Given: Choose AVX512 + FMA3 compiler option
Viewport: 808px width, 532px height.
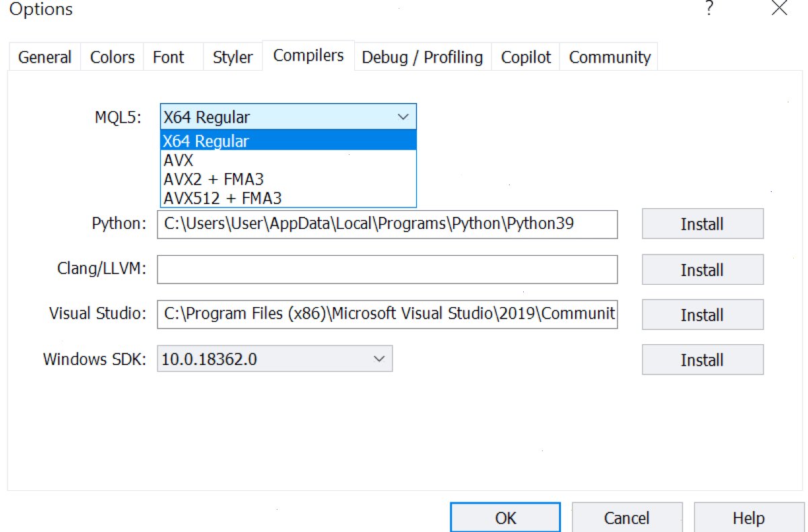Looking at the screenshot, I should coord(288,198).
